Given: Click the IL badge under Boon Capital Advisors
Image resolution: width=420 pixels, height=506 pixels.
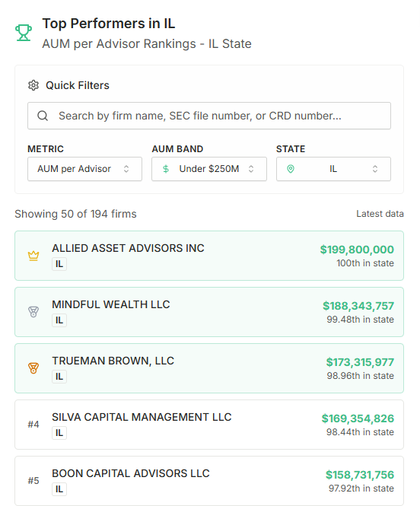Looking at the screenshot, I should click(x=59, y=489).
